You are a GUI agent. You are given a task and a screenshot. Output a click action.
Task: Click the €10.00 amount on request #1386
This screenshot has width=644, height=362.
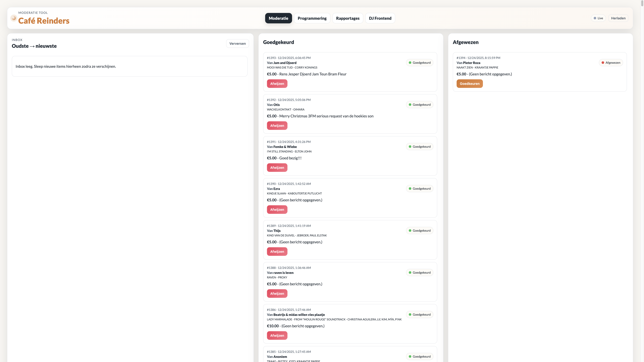point(272,326)
